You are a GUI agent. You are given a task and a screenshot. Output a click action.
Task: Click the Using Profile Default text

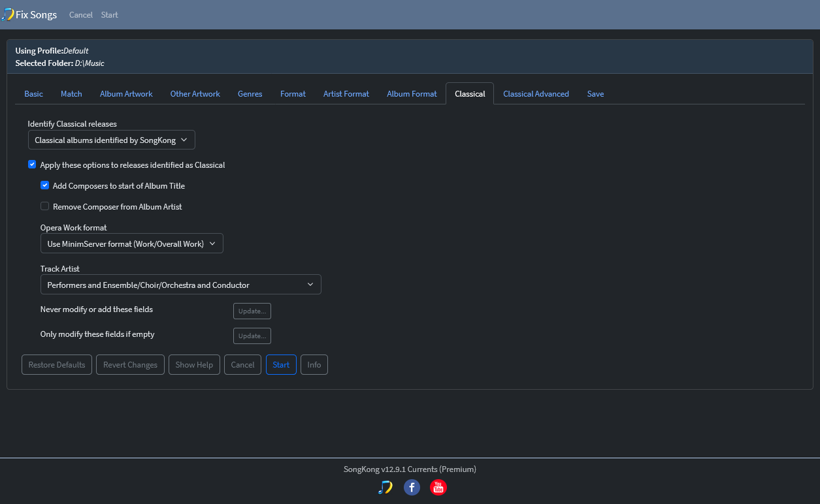click(x=52, y=50)
